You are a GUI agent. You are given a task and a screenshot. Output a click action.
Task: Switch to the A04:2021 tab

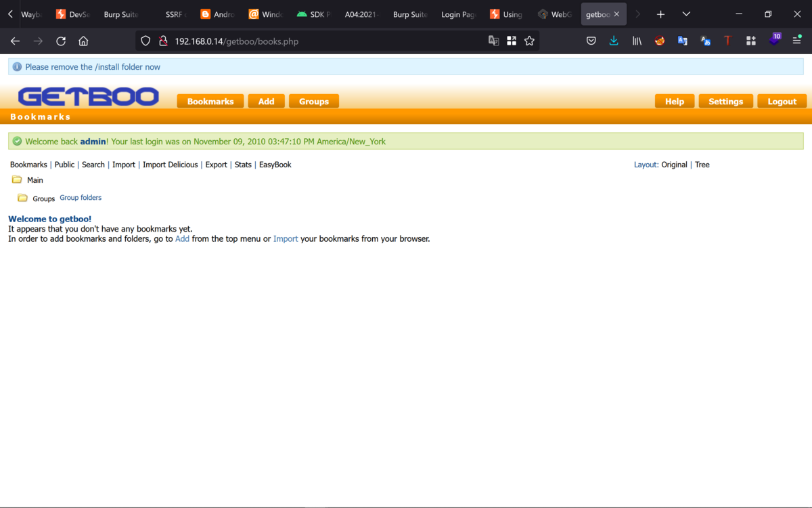[362, 14]
